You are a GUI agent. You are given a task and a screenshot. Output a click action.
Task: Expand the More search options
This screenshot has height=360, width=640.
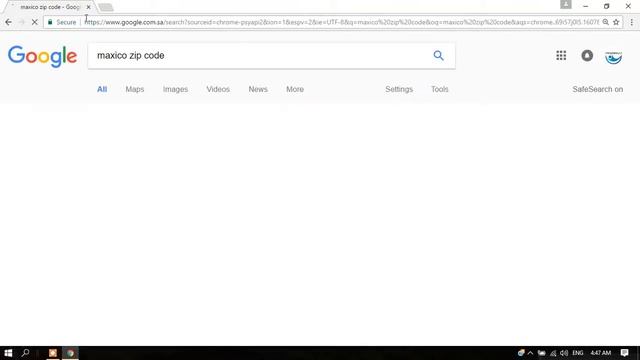295,89
